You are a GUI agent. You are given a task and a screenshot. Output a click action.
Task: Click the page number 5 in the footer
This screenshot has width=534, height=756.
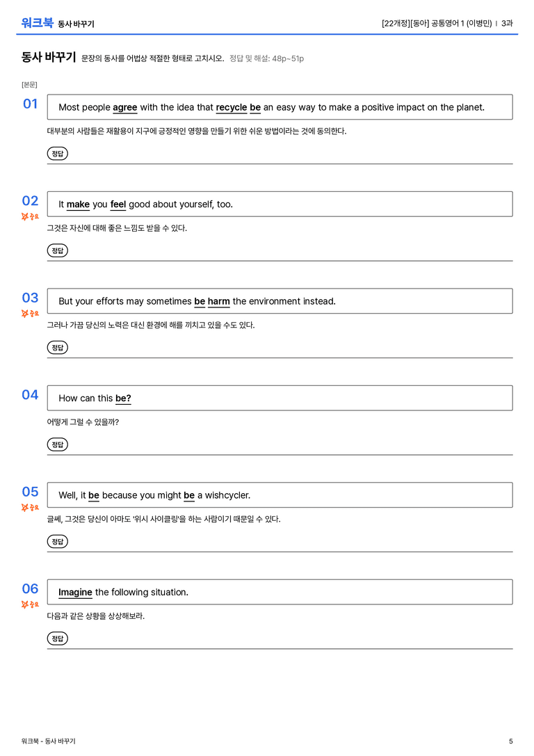[x=511, y=741]
